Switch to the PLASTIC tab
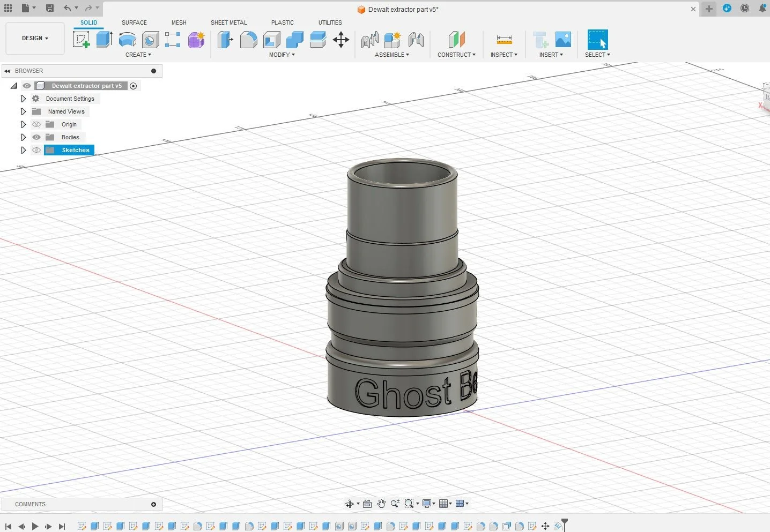The width and height of the screenshot is (770, 532). point(283,23)
